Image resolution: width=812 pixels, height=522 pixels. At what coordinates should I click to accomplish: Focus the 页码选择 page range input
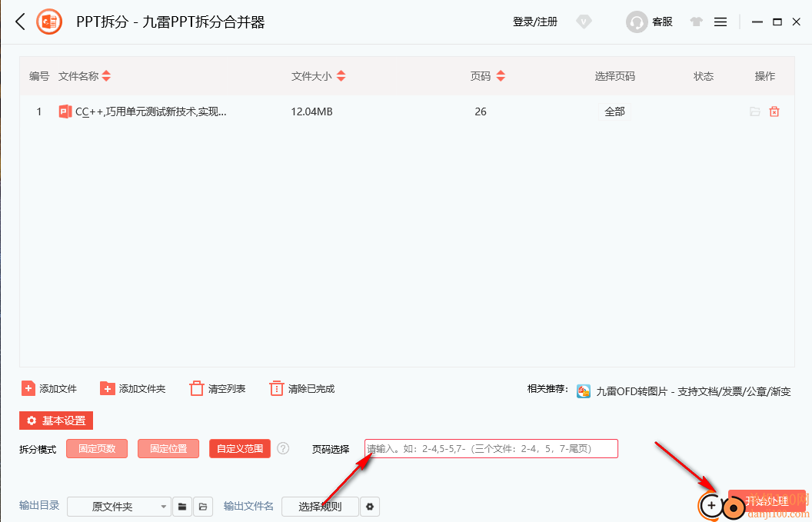(491, 448)
